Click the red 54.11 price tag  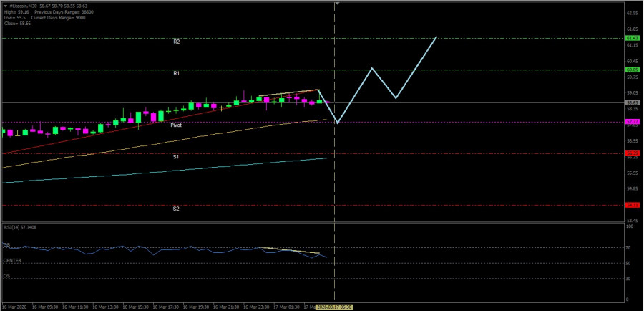point(632,205)
